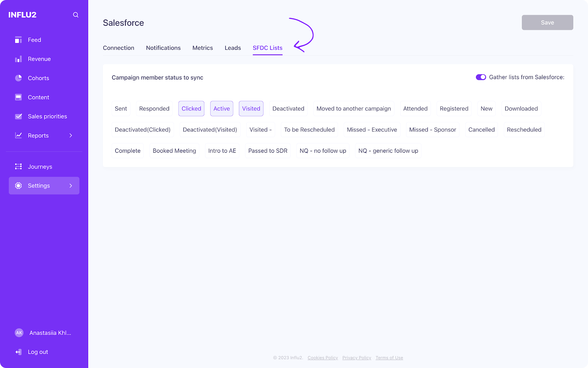Switch to the Leads tab

tap(233, 48)
